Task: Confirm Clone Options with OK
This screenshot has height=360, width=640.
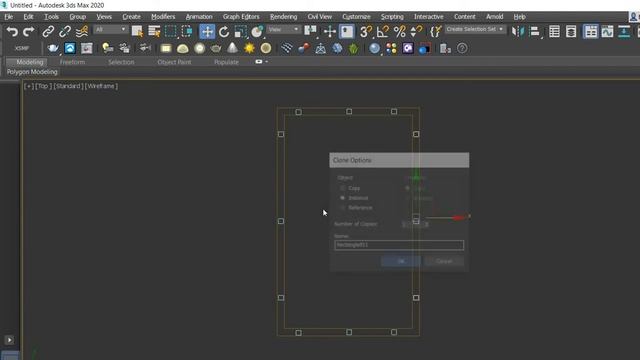Action: coord(401,261)
